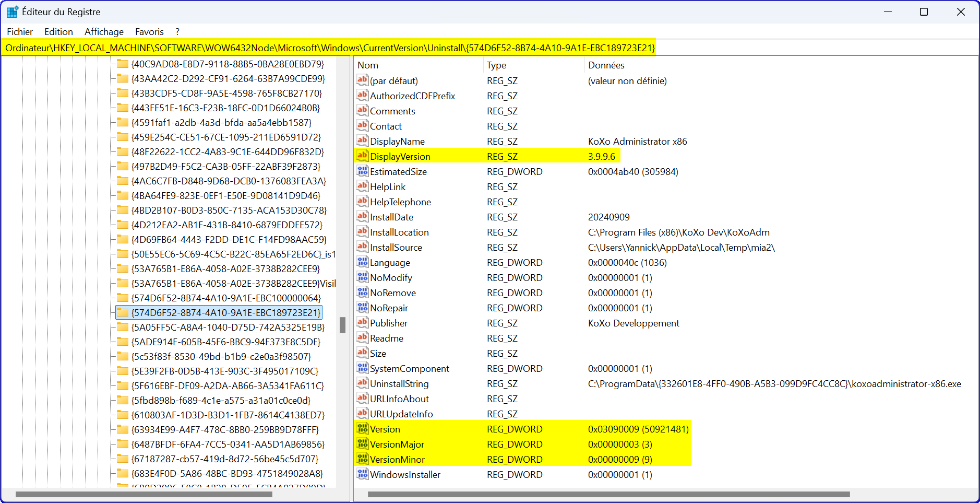Screen dimensions: 980x503
Task: Click the string icon beside HelpLink
Action: coord(363,186)
